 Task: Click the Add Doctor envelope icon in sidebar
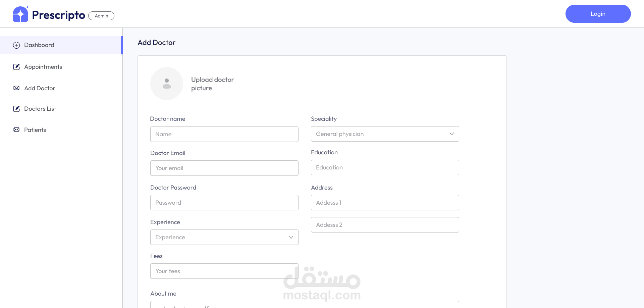16,88
